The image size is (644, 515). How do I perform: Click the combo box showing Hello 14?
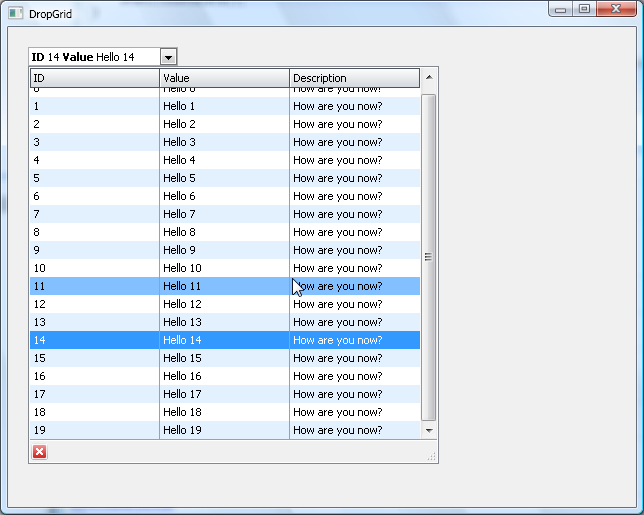95,57
